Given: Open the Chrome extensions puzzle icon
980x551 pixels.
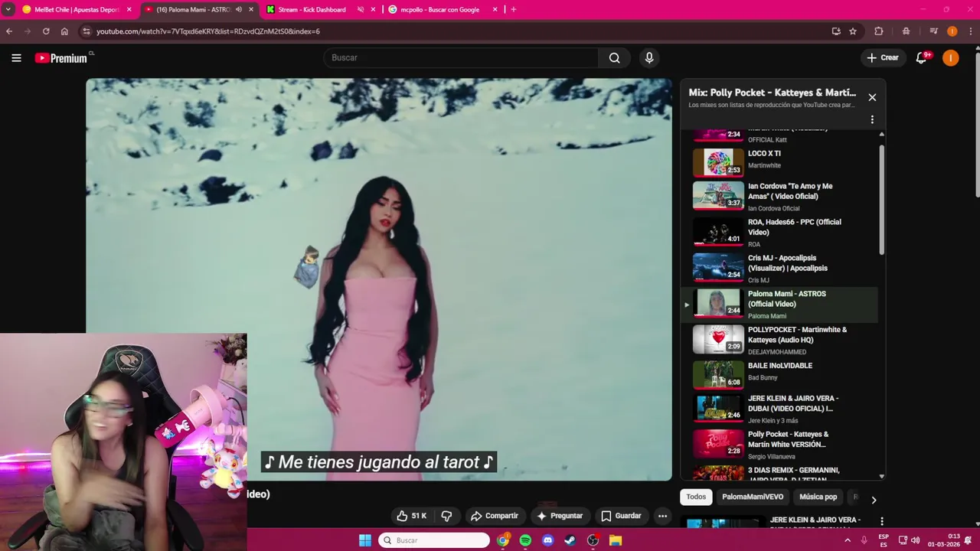Looking at the screenshot, I should (x=879, y=31).
